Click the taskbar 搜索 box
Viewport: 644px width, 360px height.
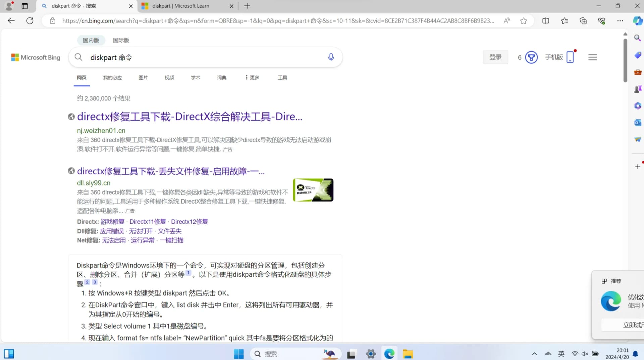click(x=295, y=354)
